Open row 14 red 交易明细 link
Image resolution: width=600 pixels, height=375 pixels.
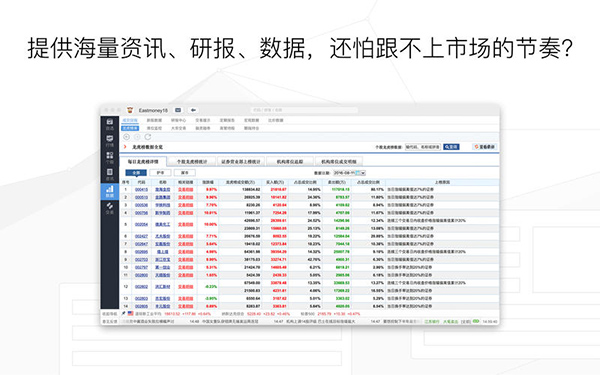[186, 306]
